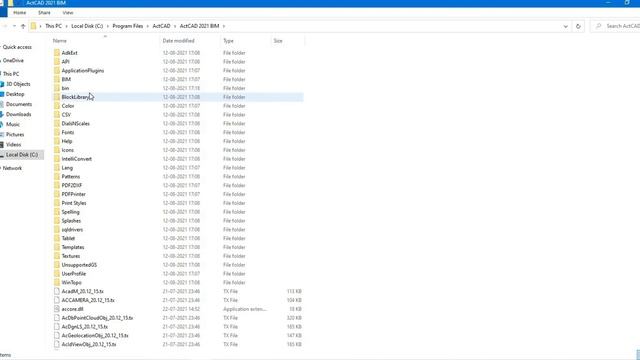Click the IntelliConvert folder icon
The image size is (640, 360).
pyautogui.click(x=57, y=159)
